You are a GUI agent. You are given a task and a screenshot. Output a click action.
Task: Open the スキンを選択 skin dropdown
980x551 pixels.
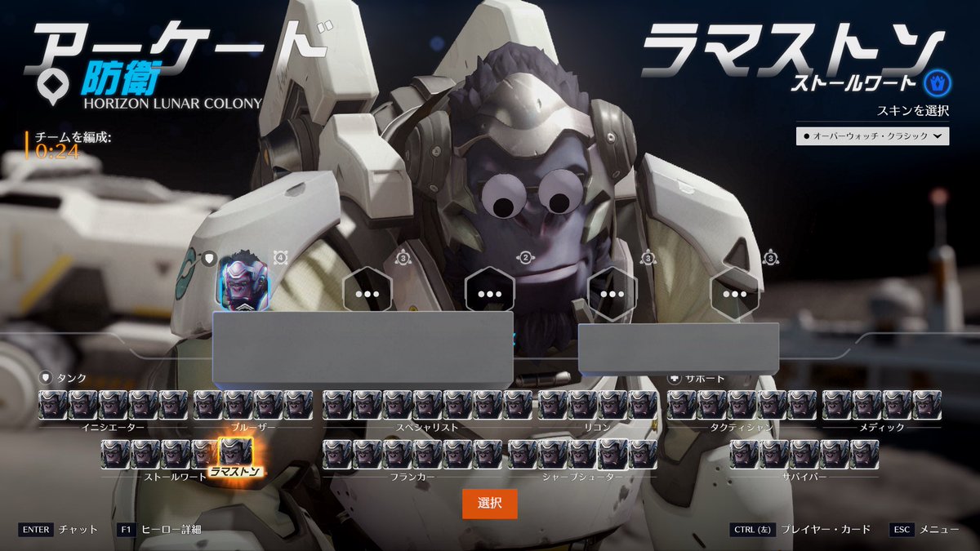click(872, 136)
